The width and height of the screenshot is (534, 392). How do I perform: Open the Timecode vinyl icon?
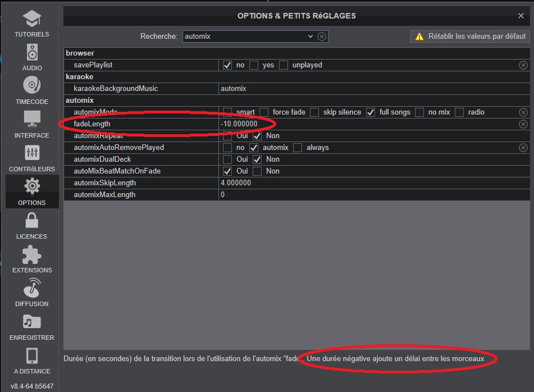[32, 86]
